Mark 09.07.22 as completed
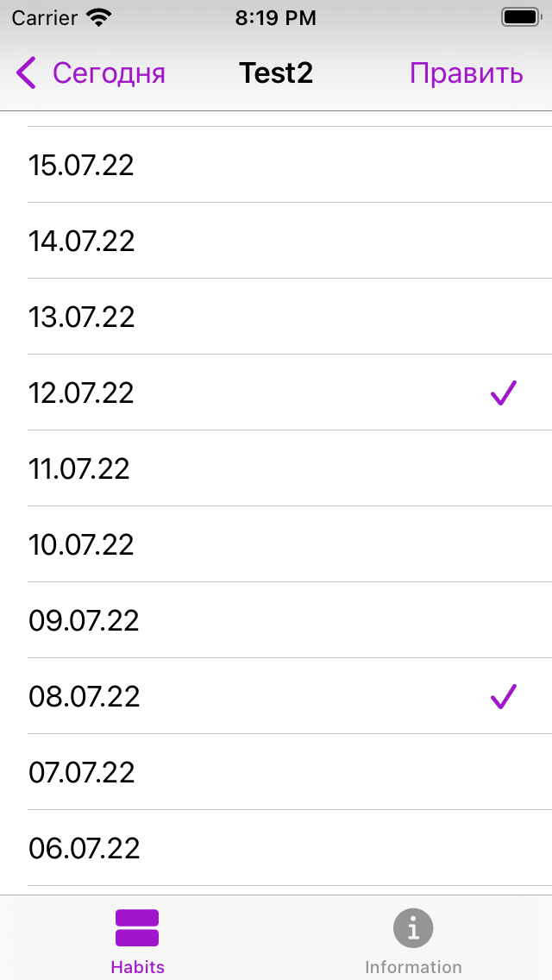Image resolution: width=552 pixels, height=980 pixels. (276, 620)
